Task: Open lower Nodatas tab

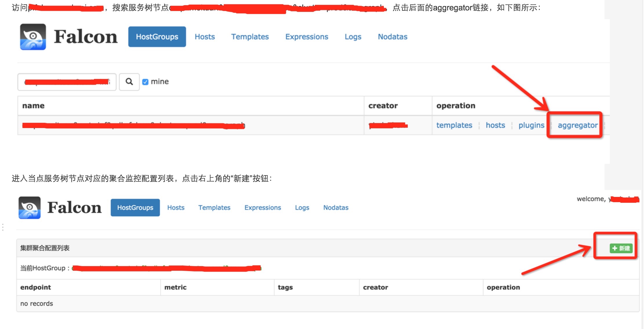Action: (x=336, y=208)
